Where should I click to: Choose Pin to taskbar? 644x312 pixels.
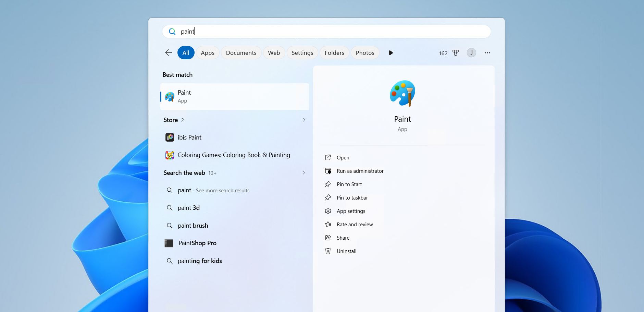pyautogui.click(x=352, y=198)
